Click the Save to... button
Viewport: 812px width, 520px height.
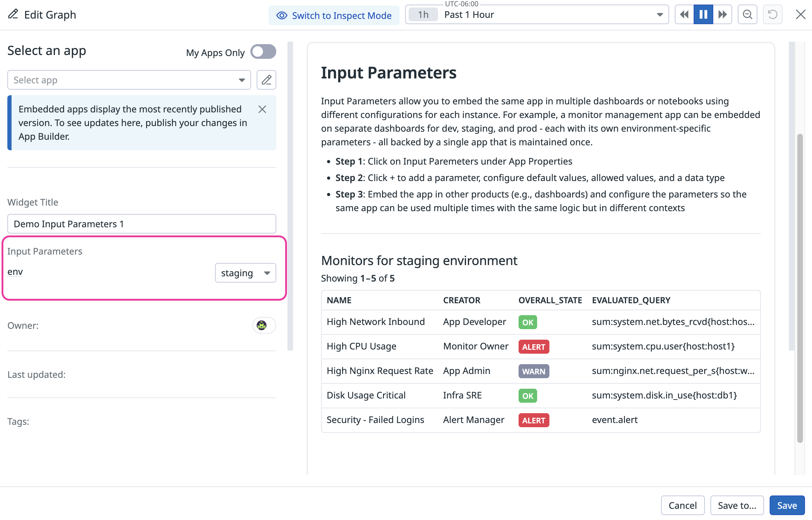click(x=737, y=505)
